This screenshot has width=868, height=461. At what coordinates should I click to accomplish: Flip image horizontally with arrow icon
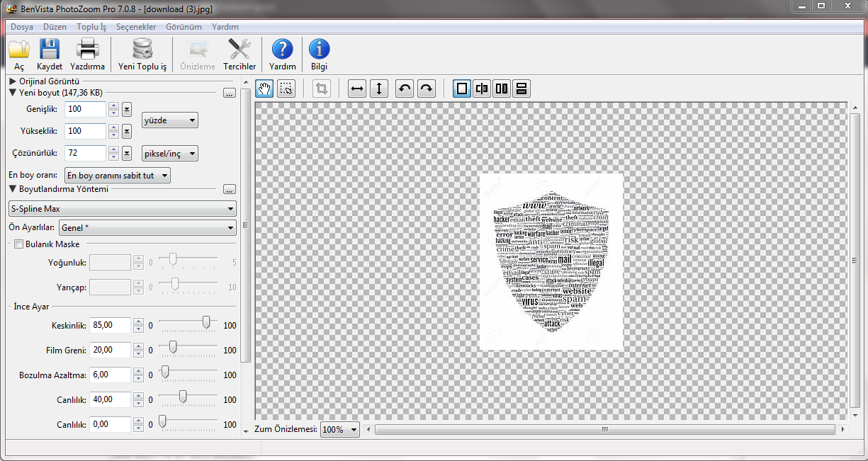pos(358,89)
